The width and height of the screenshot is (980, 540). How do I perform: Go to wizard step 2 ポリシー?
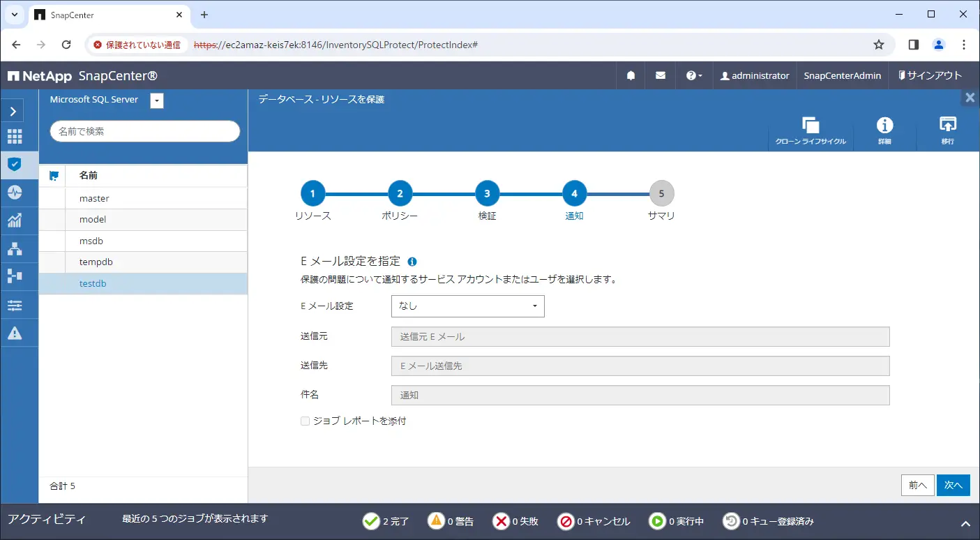pyautogui.click(x=400, y=194)
